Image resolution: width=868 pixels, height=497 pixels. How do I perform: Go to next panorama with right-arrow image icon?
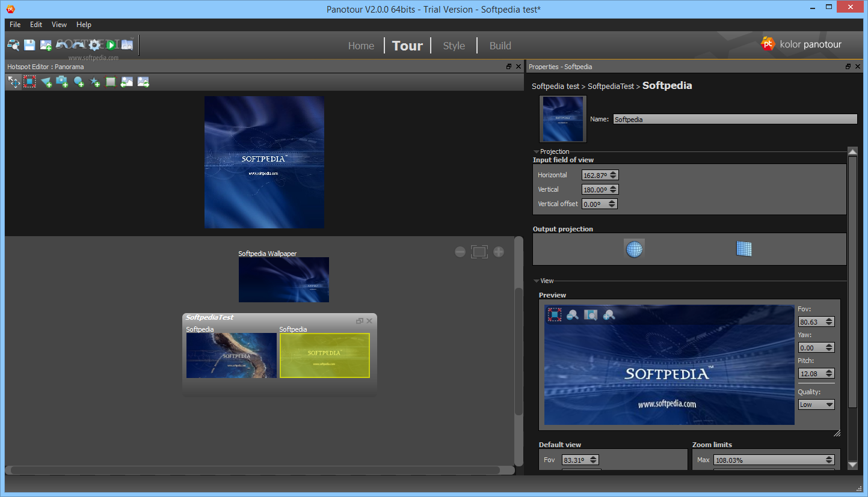click(143, 82)
